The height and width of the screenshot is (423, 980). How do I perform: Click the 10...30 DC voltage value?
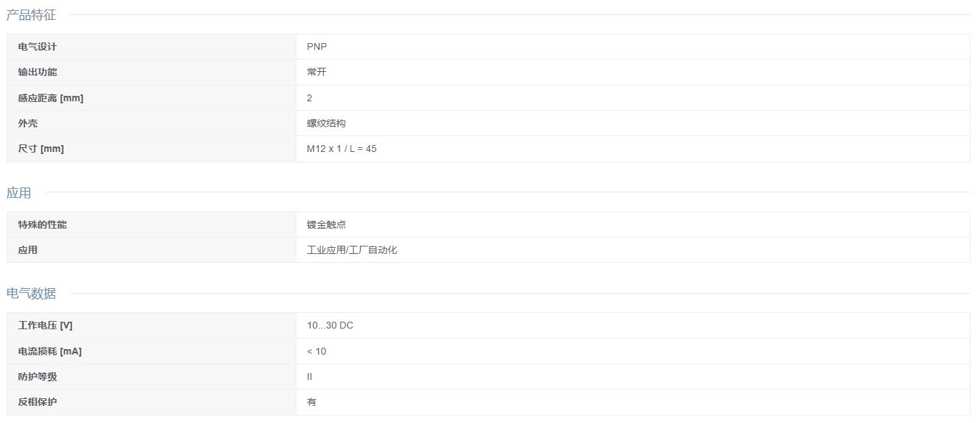(x=330, y=325)
